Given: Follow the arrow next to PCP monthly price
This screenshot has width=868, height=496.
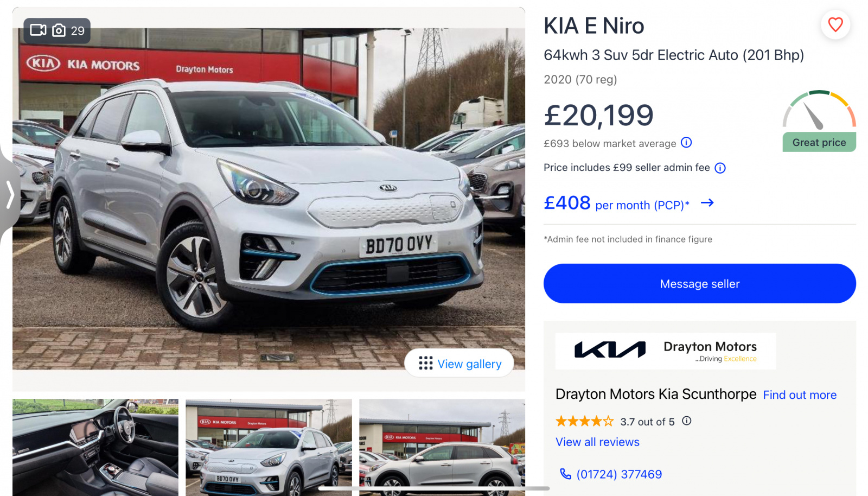Looking at the screenshot, I should coord(707,203).
